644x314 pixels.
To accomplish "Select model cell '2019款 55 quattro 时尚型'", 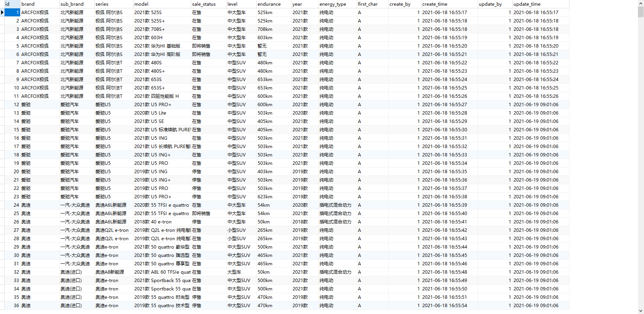I will click(162, 297).
